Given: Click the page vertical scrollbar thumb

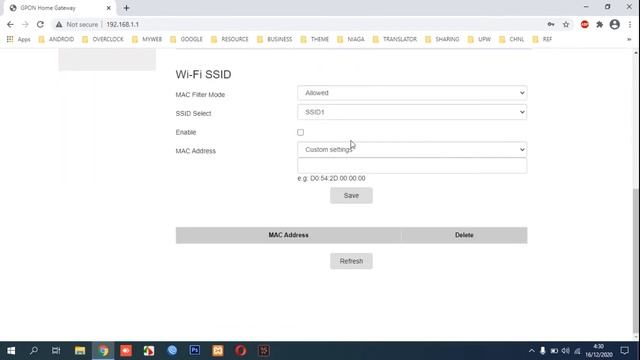Looking at the screenshot, I should pyautogui.click(x=636, y=260).
